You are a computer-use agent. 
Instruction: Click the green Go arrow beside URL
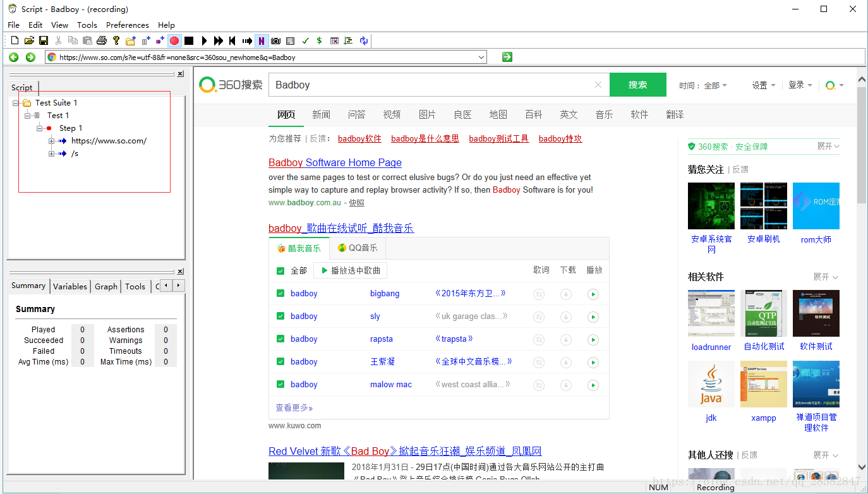[x=507, y=57]
